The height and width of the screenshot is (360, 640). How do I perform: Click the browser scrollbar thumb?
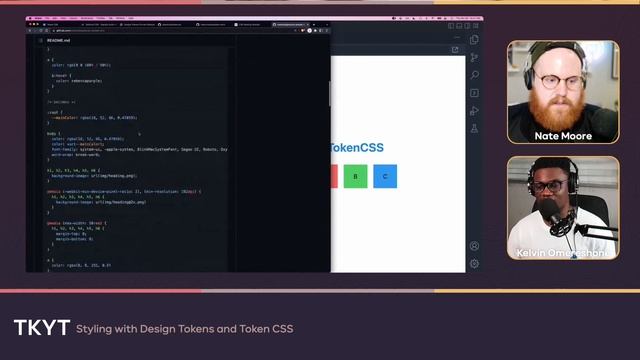329,93
